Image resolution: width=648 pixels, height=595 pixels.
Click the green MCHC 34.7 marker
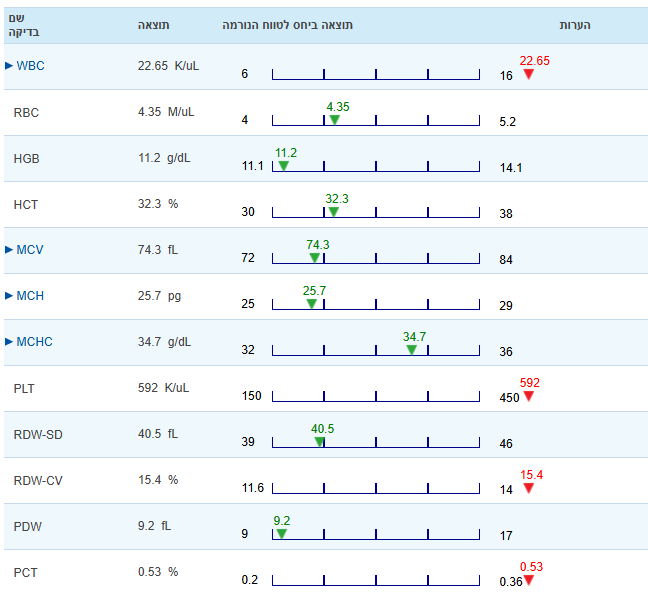[x=412, y=350]
